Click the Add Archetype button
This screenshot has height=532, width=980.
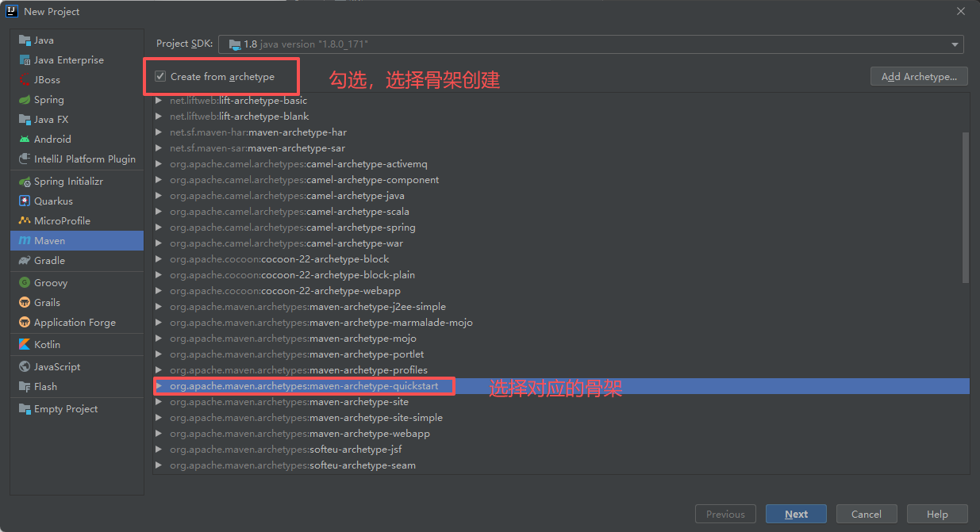pos(919,77)
